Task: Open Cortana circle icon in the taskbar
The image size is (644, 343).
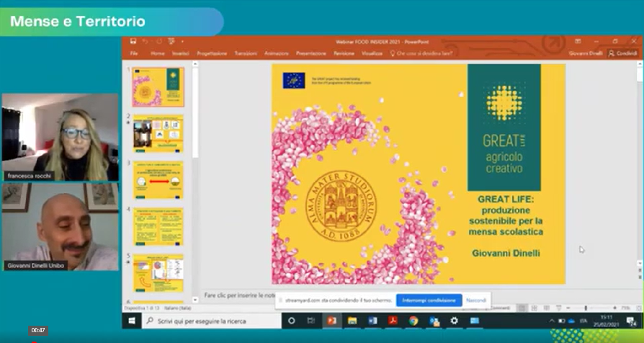Action: (x=291, y=321)
